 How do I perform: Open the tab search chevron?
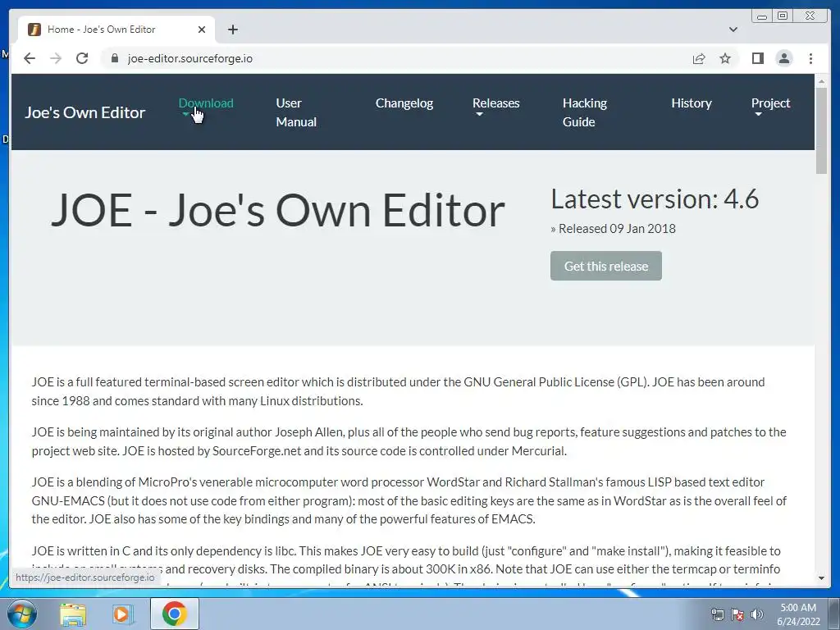[733, 30]
